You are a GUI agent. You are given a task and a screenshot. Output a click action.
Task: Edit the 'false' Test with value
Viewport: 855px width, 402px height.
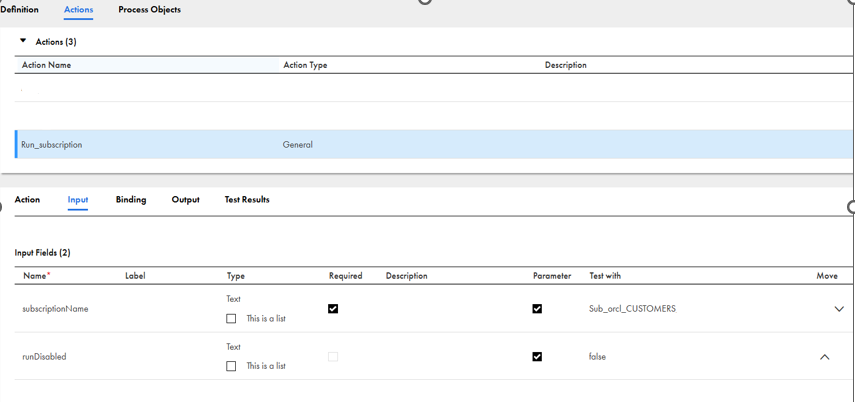click(598, 357)
